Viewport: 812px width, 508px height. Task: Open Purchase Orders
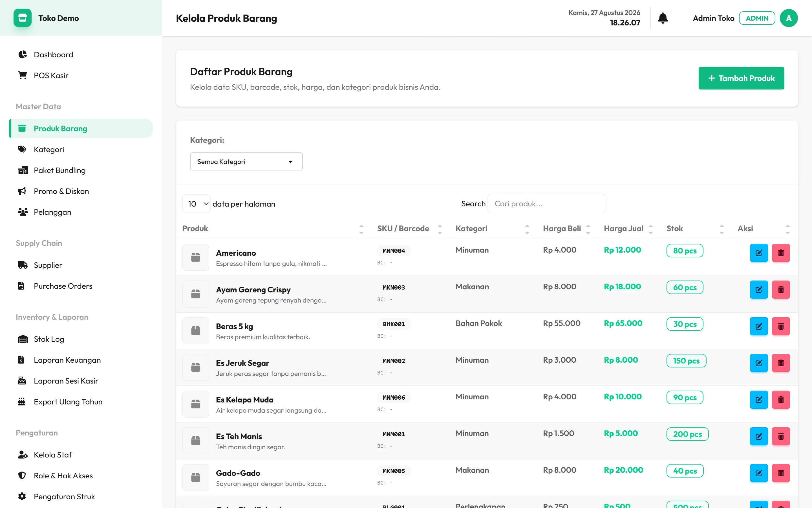[x=81, y=286]
